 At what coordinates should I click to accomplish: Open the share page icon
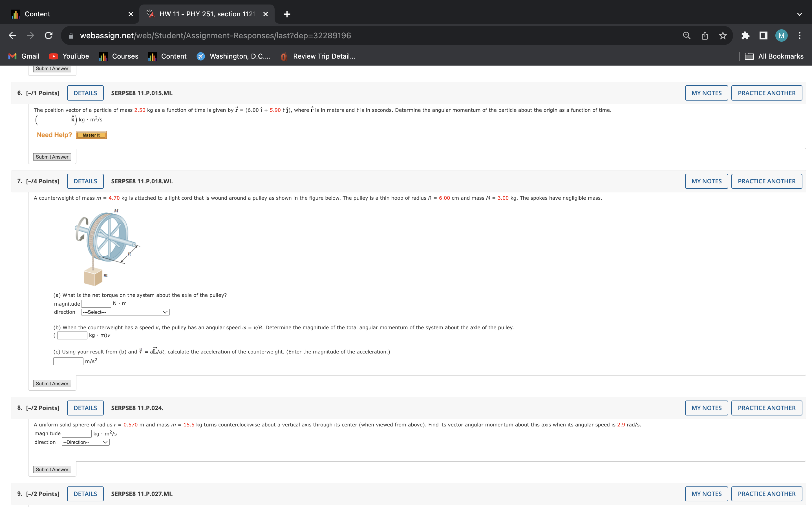point(705,35)
